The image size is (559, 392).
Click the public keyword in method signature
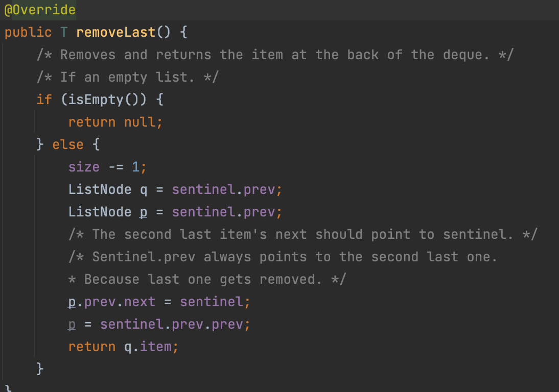click(28, 32)
